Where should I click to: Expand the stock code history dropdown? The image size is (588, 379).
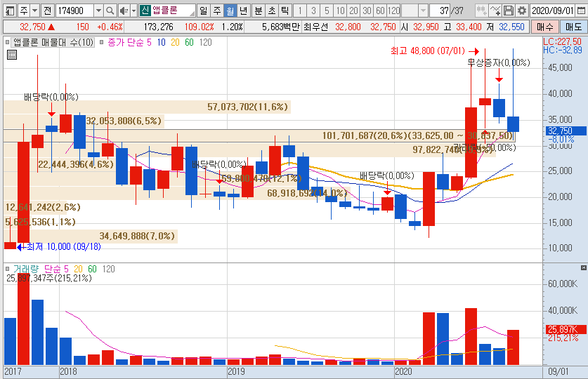98,11
